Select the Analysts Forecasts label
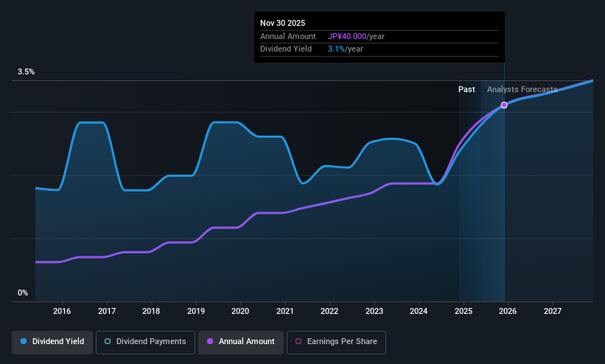This screenshot has height=364, width=605. pos(522,89)
